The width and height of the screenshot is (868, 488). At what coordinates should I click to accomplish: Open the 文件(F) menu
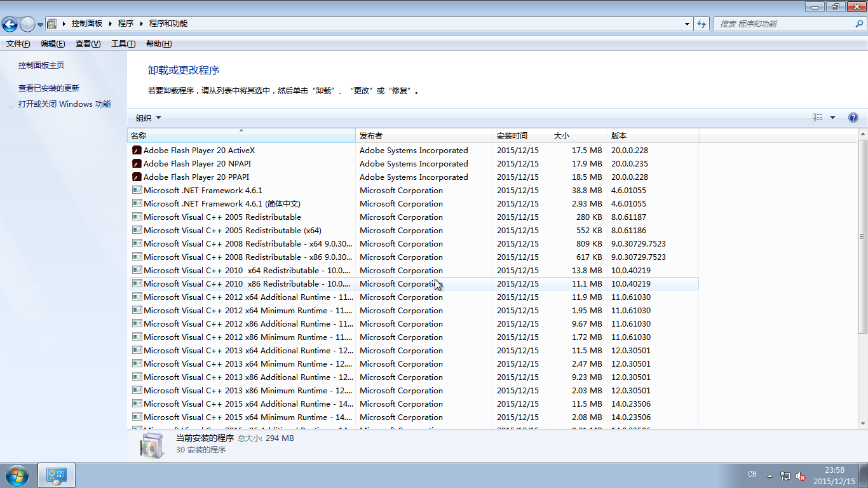(x=18, y=44)
